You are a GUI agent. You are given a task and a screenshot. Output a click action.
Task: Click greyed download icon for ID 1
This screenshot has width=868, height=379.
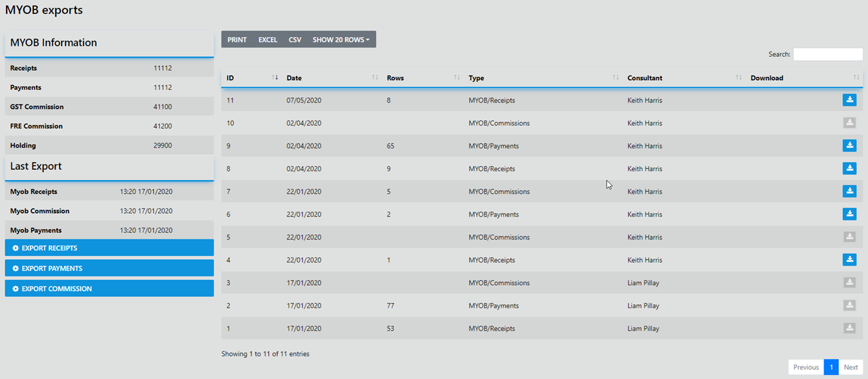click(x=849, y=328)
